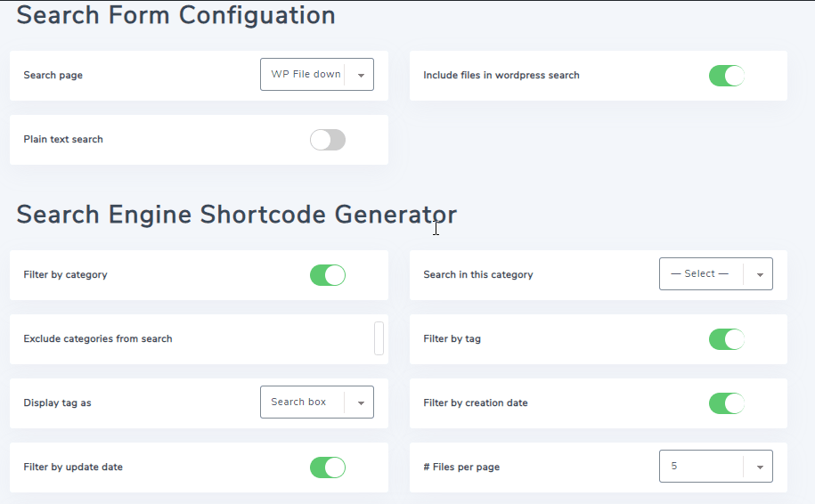This screenshot has height=504, width=815.
Task: Click the Filter by update date label
Action: point(73,467)
